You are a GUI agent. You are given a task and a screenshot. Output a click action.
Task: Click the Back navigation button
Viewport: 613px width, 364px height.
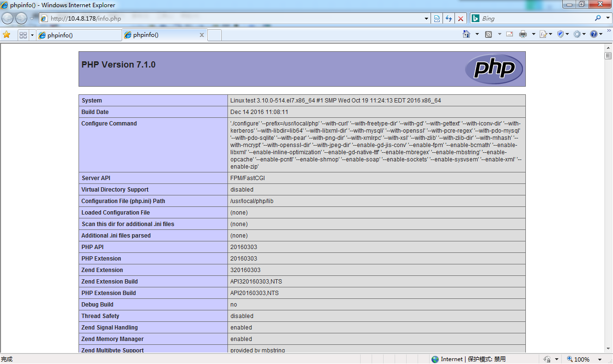tap(8, 19)
